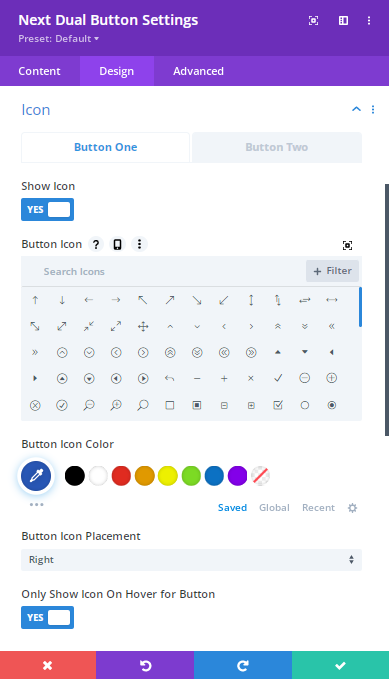Select the undo curved arrow icon in grid

click(x=169, y=378)
